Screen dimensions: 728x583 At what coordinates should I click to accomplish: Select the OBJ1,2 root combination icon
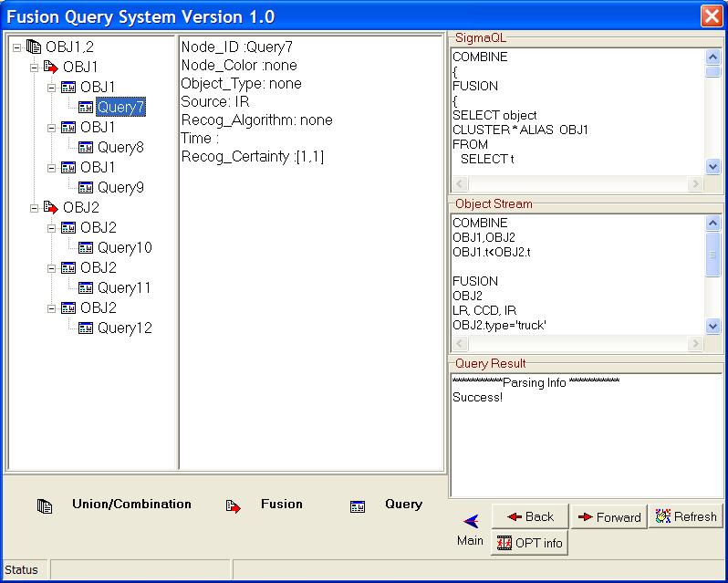pyautogui.click(x=34, y=47)
